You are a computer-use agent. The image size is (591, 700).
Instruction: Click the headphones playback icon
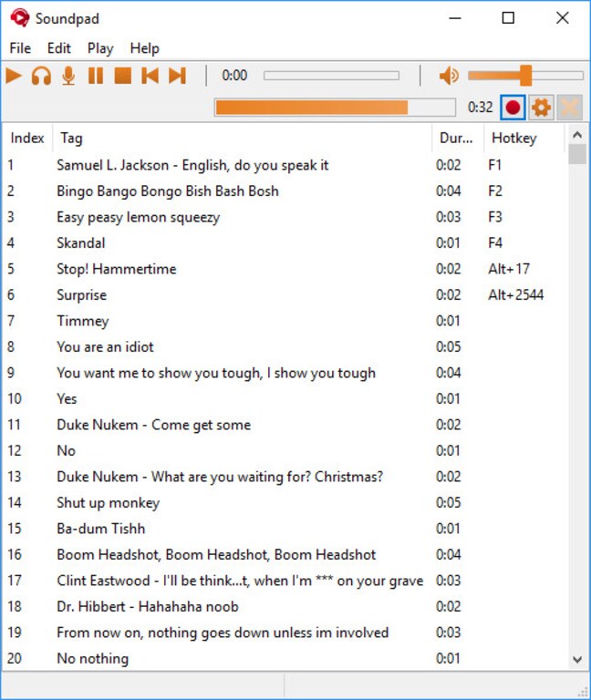pos(41,76)
